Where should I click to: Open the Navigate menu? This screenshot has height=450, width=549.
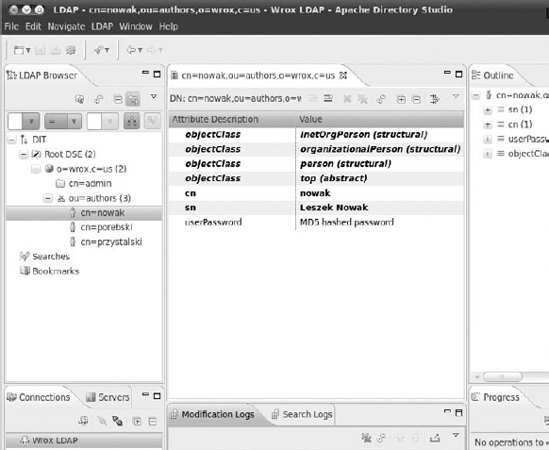(66, 27)
